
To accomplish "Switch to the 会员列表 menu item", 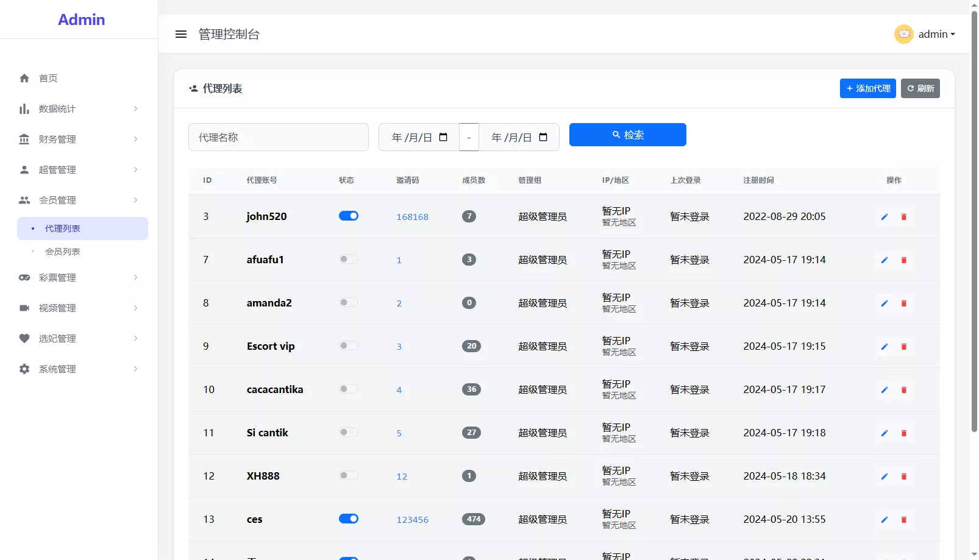I will [62, 251].
